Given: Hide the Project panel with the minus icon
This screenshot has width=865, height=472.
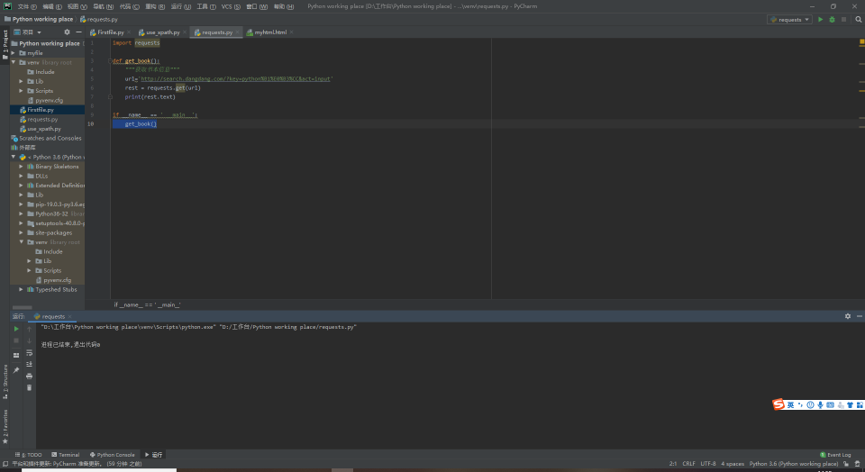Looking at the screenshot, I should coord(78,32).
